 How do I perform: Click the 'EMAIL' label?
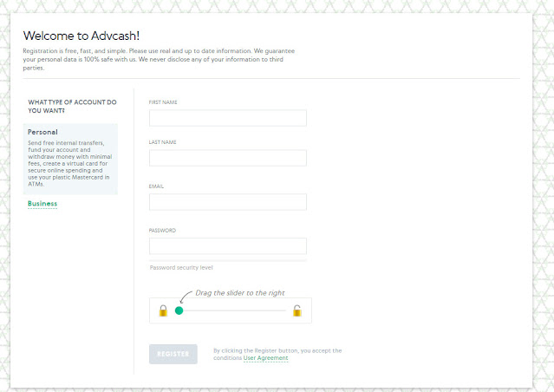click(x=156, y=186)
